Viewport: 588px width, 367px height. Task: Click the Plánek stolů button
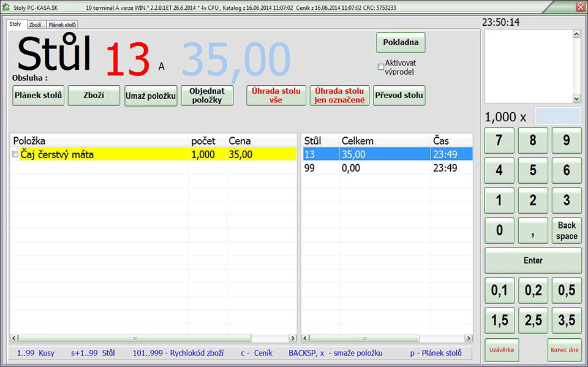tap(38, 96)
